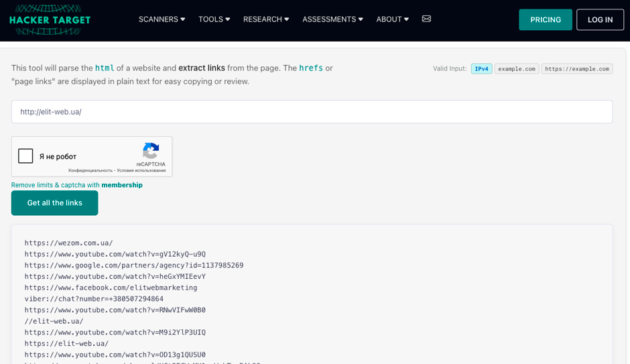Expand the ABOUT dropdown menu

point(393,19)
